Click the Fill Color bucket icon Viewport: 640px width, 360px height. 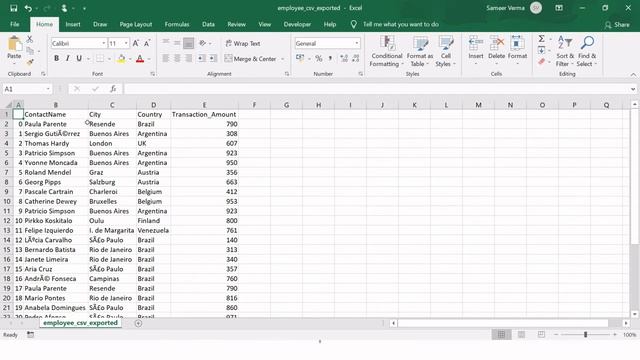tap(121, 59)
